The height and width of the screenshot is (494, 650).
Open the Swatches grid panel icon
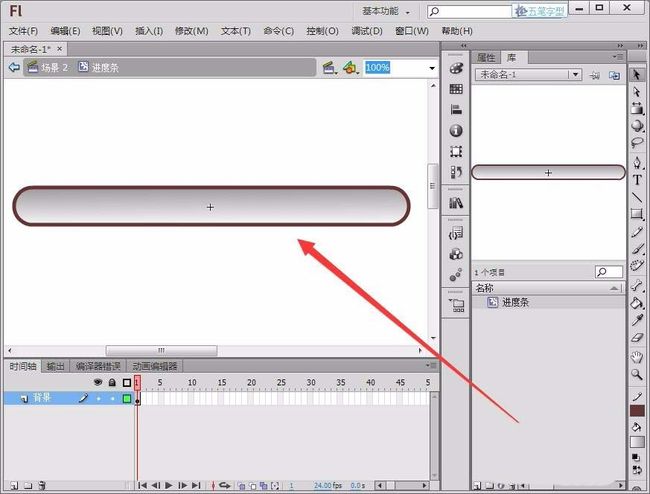click(x=456, y=89)
